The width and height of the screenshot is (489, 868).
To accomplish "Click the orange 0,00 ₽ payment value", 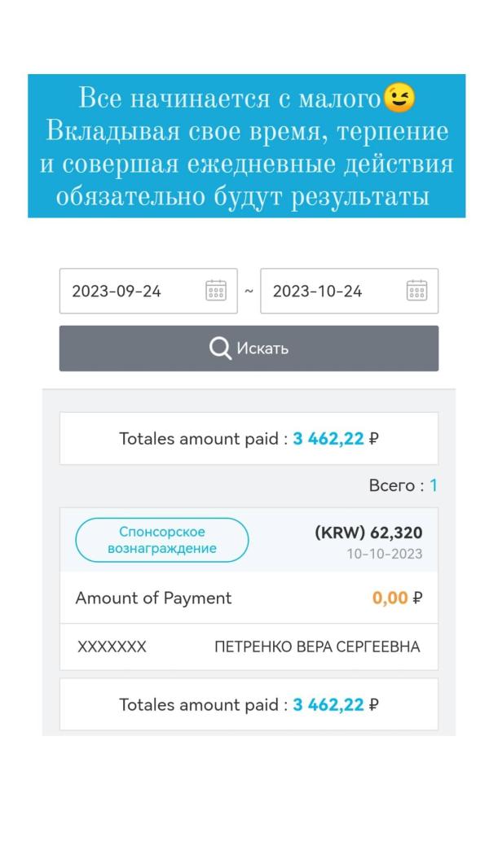I will tap(397, 598).
